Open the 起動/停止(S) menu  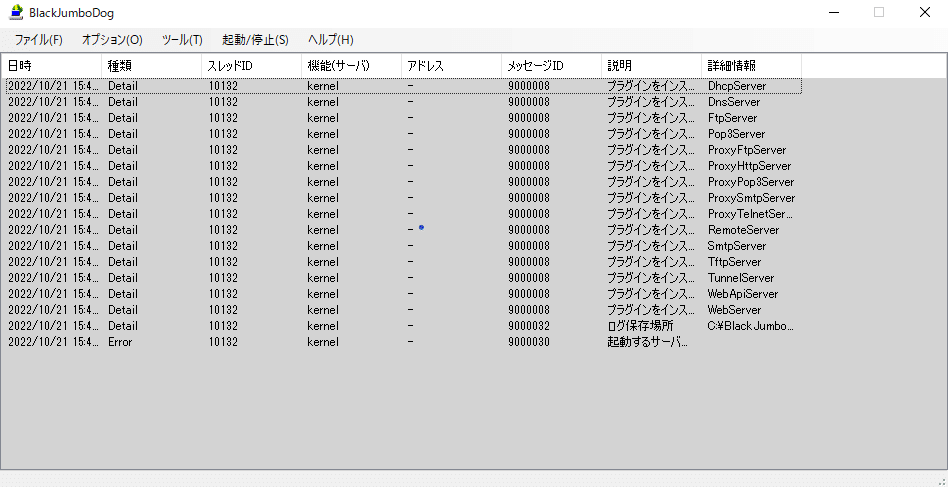click(x=255, y=40)
